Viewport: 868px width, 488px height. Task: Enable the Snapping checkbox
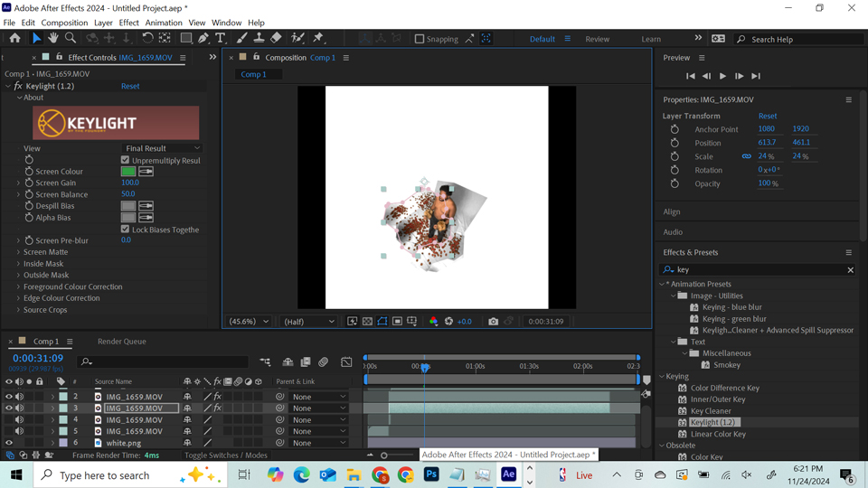[420, 39]
